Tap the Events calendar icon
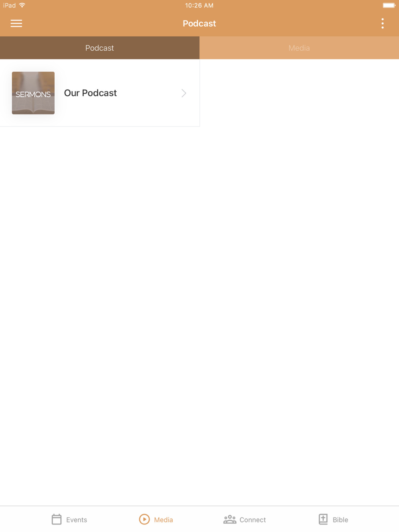 57,519
